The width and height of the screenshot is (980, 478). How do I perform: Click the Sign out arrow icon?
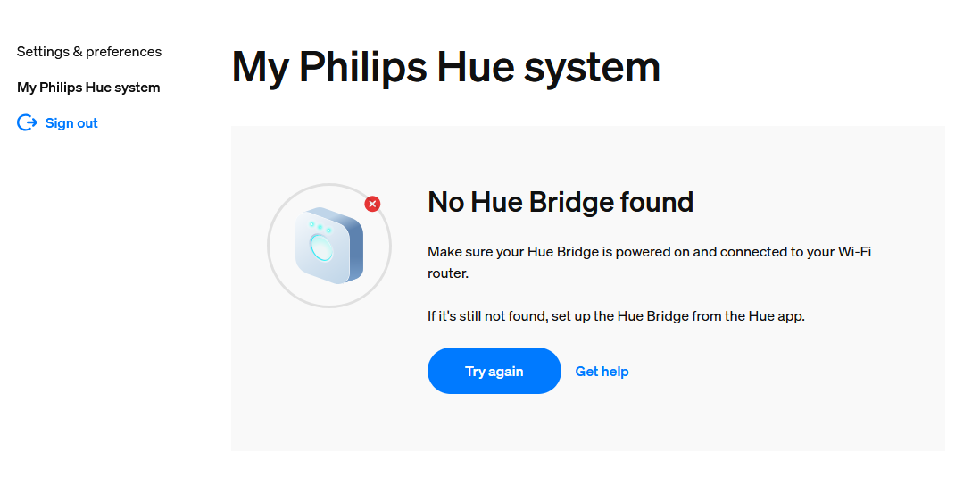(27, 123)
